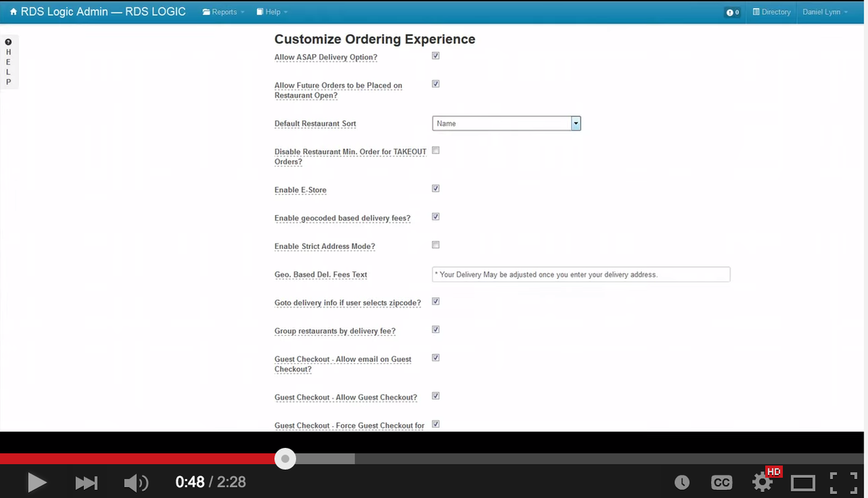Click Group restaurants by delivery fee label
Image resolution: width=868 pixels, height=498 pixels.
335,332
